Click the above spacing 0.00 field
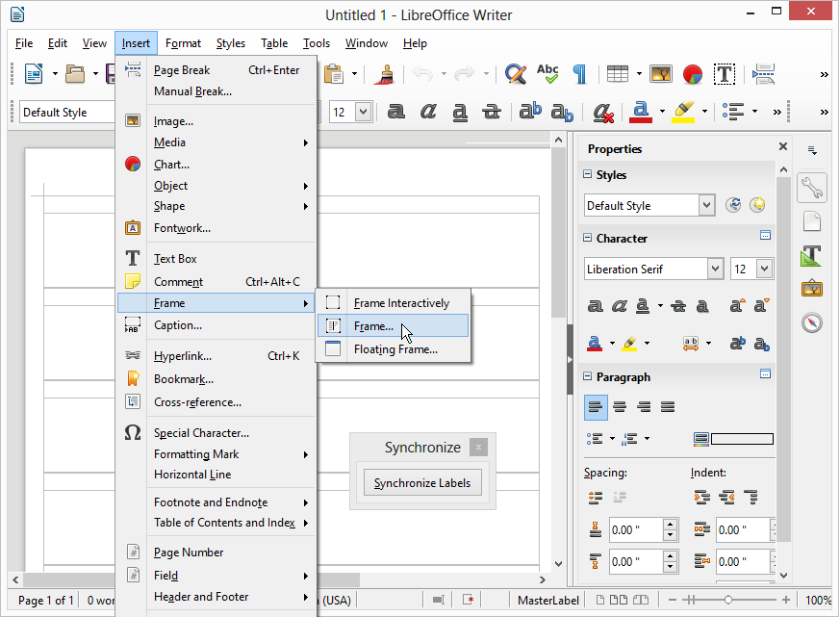 pyautogui.click(x=636, y=530)
